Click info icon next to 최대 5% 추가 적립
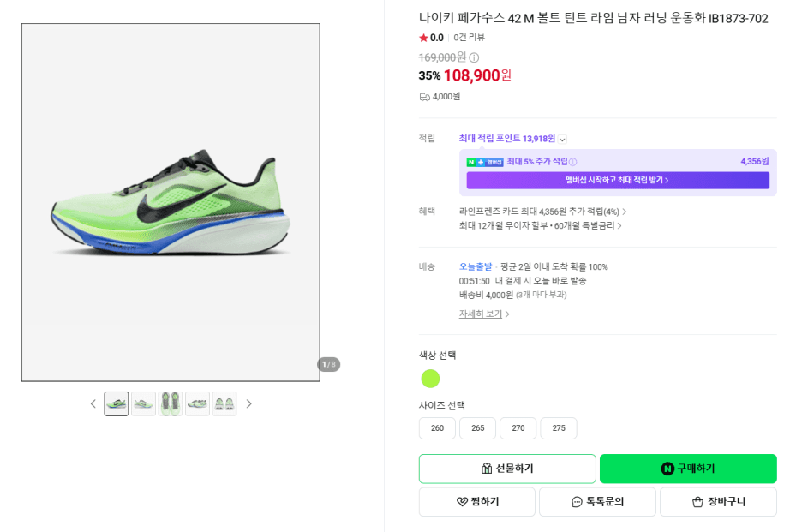 [573, 162]
